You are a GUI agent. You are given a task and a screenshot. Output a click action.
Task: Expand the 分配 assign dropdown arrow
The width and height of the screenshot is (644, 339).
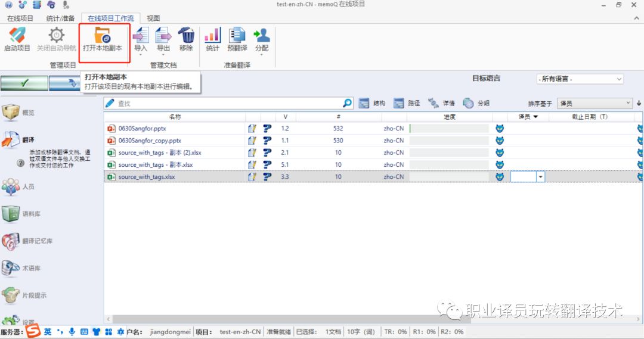(x=262, y=55)
